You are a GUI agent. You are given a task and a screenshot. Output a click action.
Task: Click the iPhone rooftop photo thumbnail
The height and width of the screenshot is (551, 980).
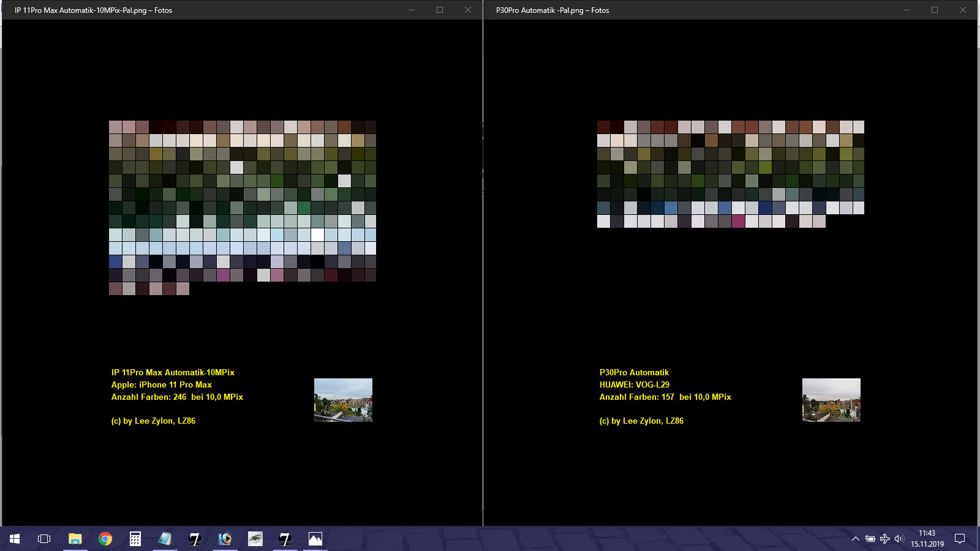343,400
